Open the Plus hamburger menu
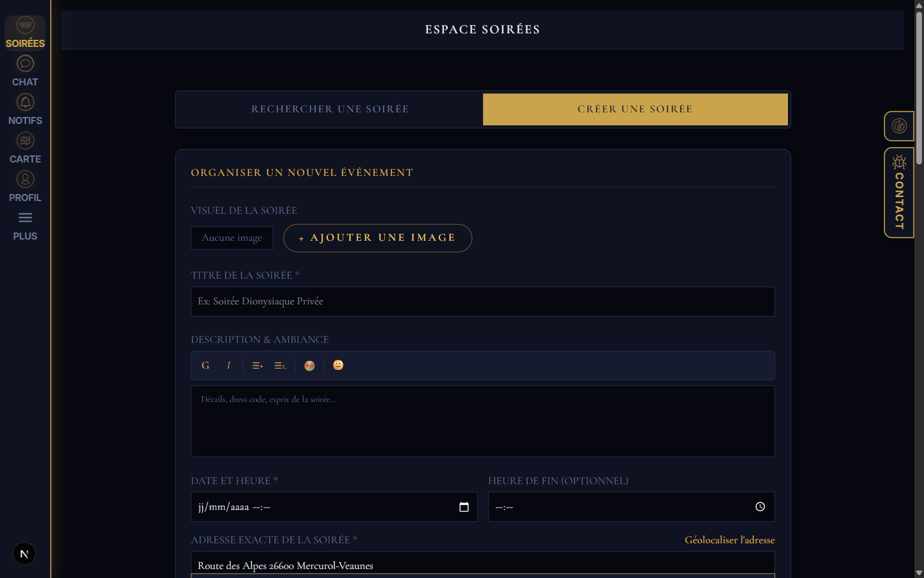Viewport: 924px width, 578px height. click(x=25, y=225)
